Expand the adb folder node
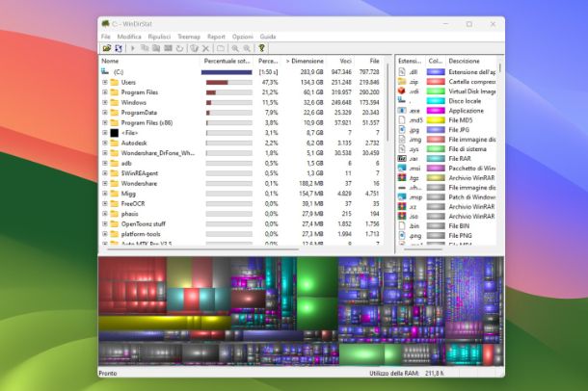 105,163
